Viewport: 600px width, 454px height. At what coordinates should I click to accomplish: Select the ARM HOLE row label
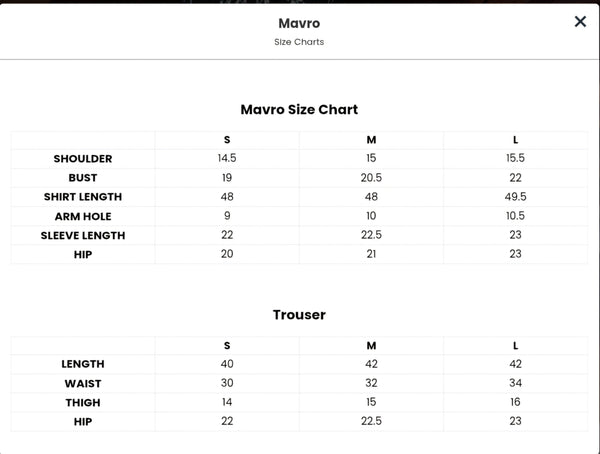point(83,216)
